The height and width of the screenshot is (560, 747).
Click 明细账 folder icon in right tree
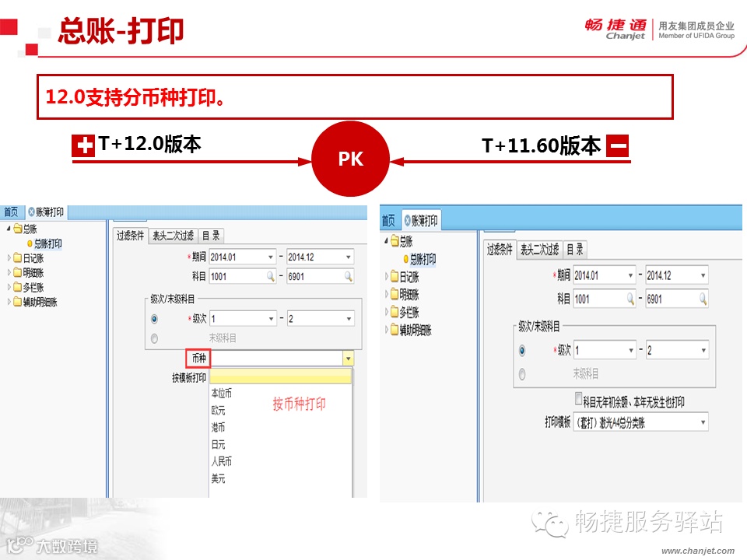tap(395, 294)
